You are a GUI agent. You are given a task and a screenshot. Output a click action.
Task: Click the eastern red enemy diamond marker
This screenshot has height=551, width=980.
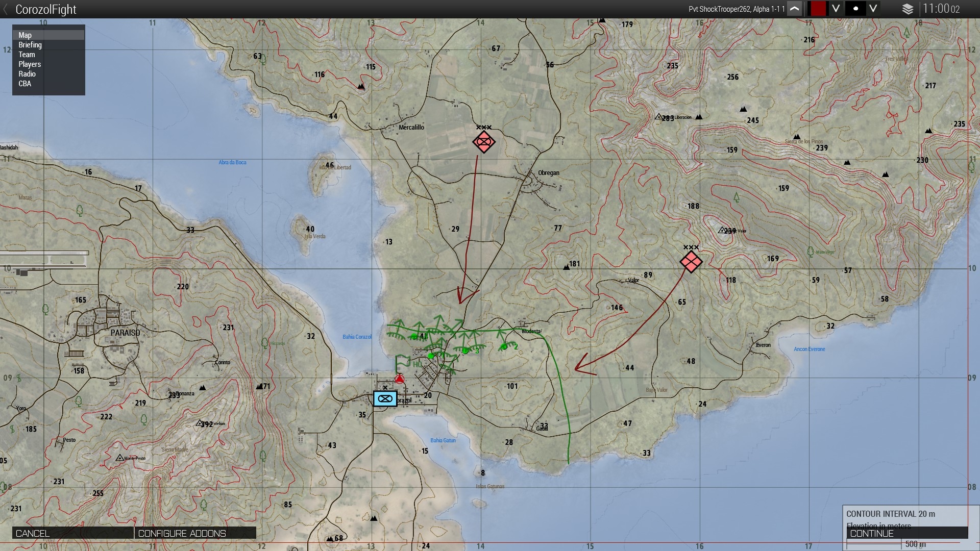[691, 262]
